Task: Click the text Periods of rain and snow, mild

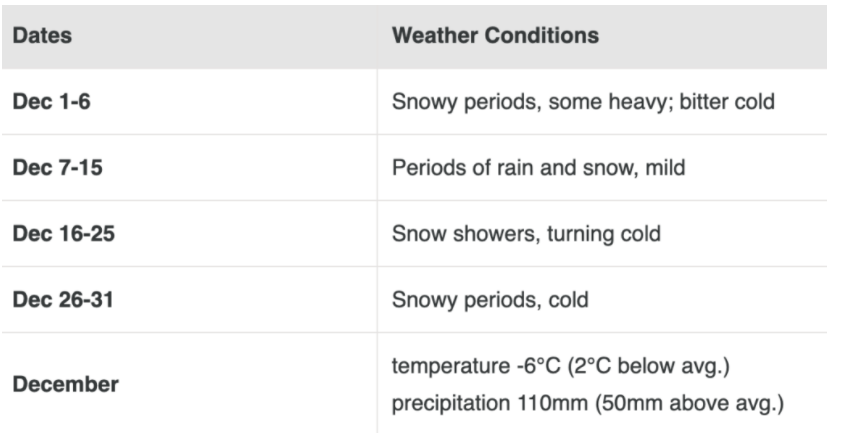Action: pos(539,168)
